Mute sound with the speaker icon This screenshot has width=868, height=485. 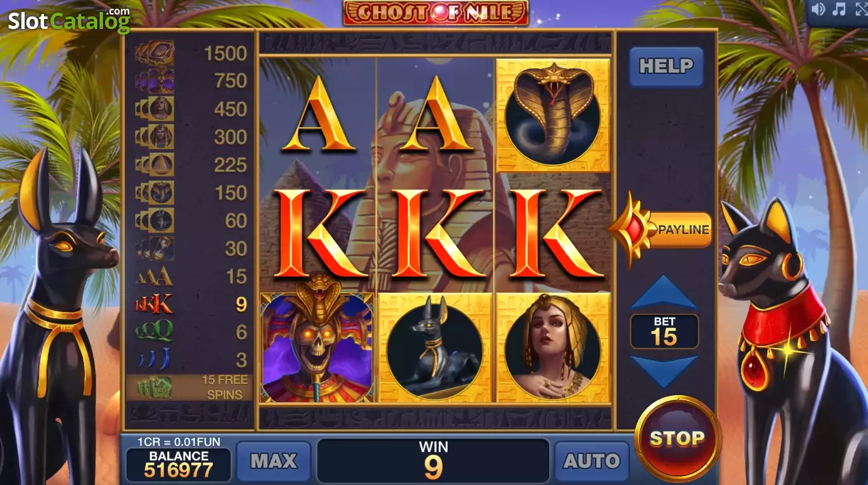point(818,9)
